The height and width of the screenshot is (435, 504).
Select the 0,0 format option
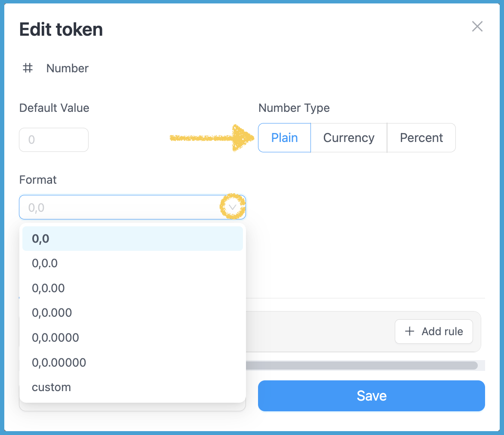point(132,239)
